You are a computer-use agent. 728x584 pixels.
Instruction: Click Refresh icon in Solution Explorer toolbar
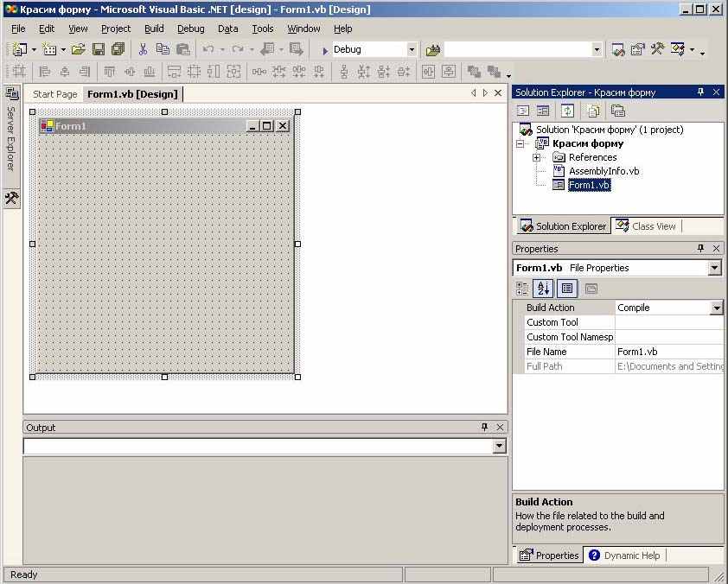click(567, 111)
